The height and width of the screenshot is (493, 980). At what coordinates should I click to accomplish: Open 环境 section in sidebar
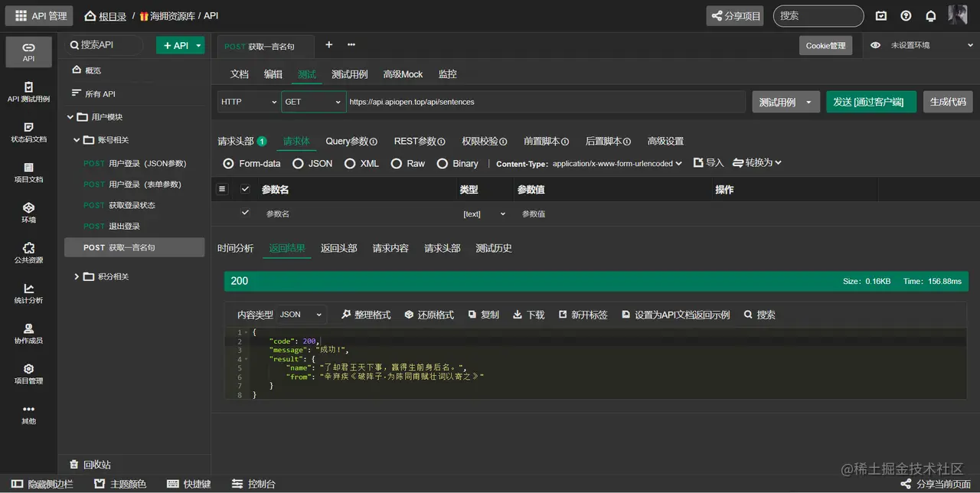click(x=28, y=212)
